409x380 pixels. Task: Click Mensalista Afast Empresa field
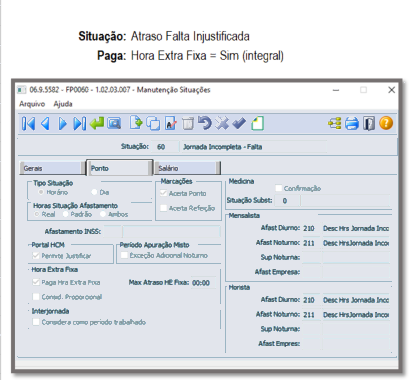(312, 272)
